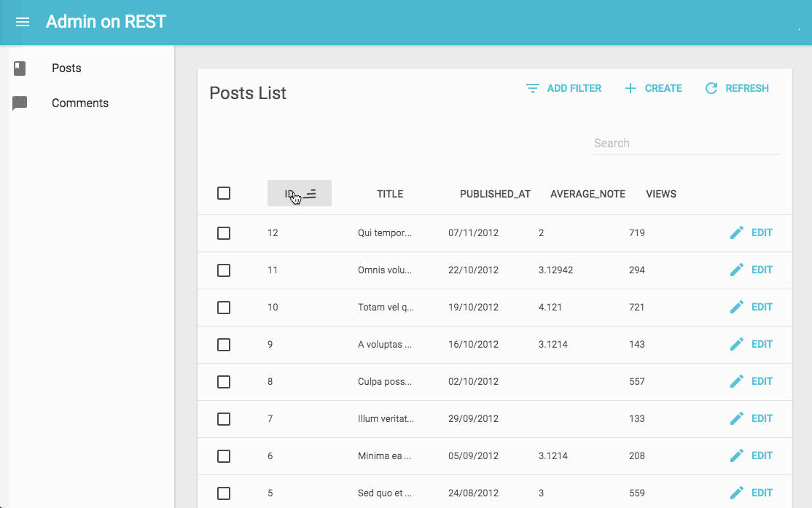
Task: Click the refresh circular arrow icon
Action: coord(711,88)
